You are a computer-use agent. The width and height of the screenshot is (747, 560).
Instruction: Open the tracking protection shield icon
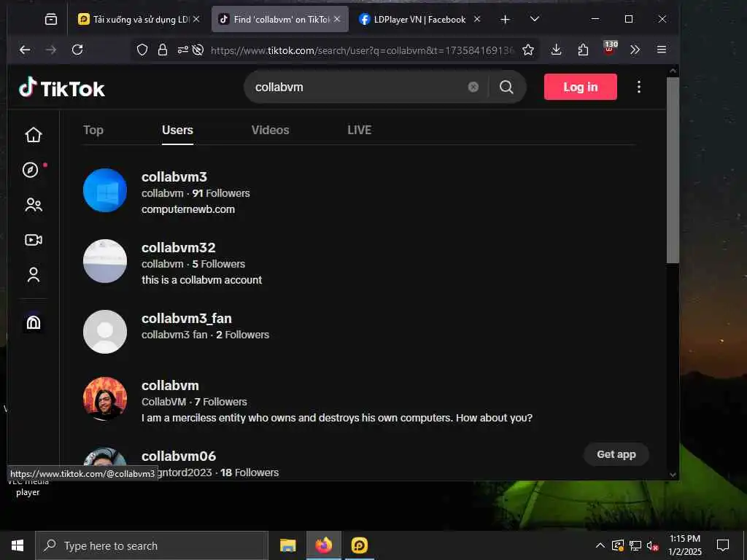click(x=142, y=50)
